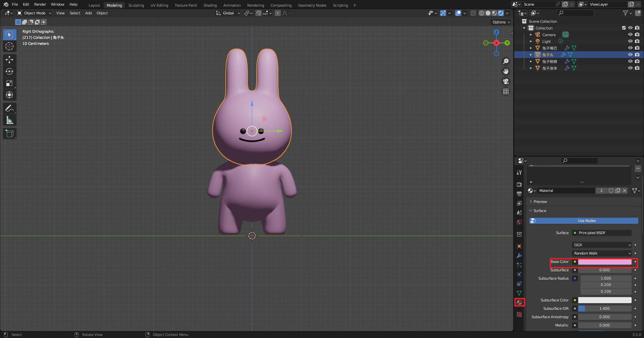Select wireframe viewport shading mode
The width and height of the screenshot is (644, 338).
(x=482, y=13)
